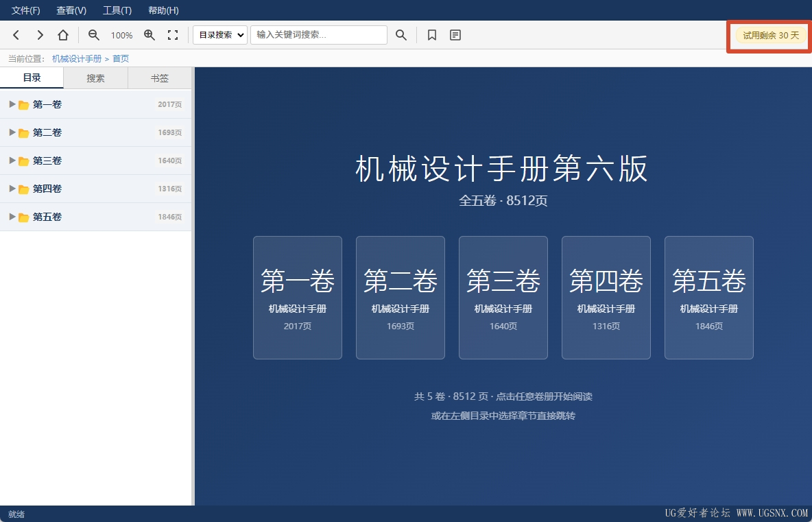Go back with the left arrow icon

16,35
